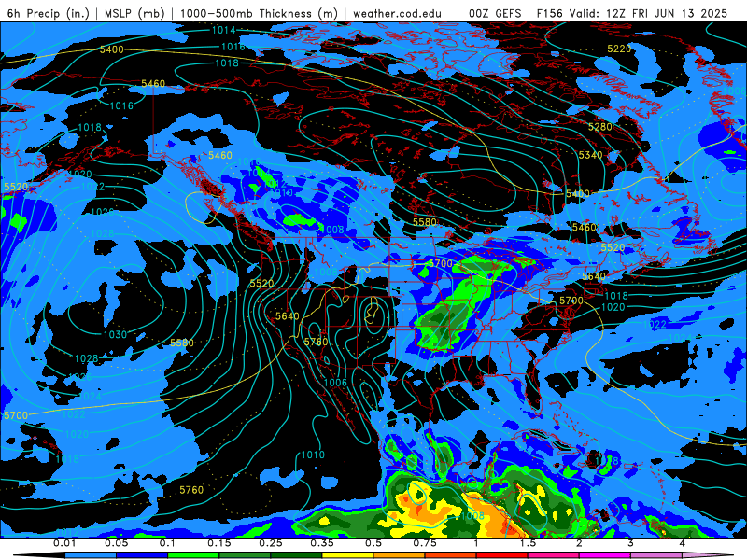Select the '1000-500mb Thickness (m)' header text

tap(259, 13)
